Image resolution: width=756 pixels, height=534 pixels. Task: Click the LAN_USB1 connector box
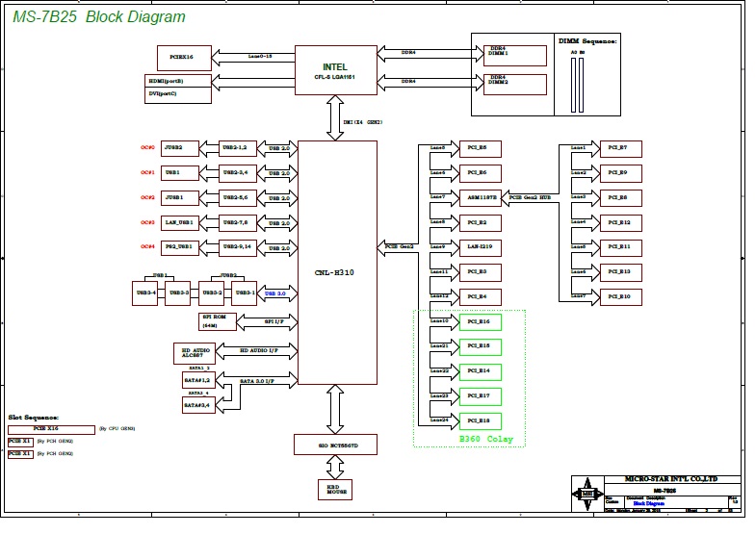click(179, 222)
